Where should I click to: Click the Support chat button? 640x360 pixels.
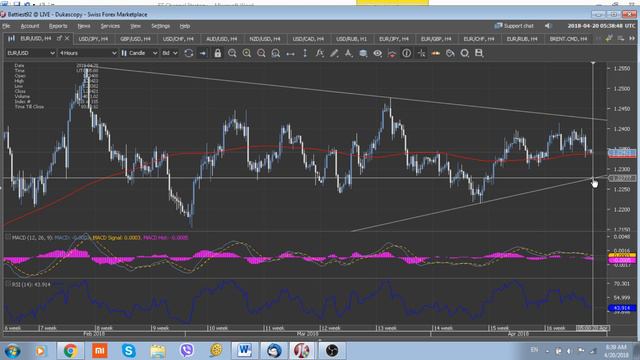pos(514,26)
